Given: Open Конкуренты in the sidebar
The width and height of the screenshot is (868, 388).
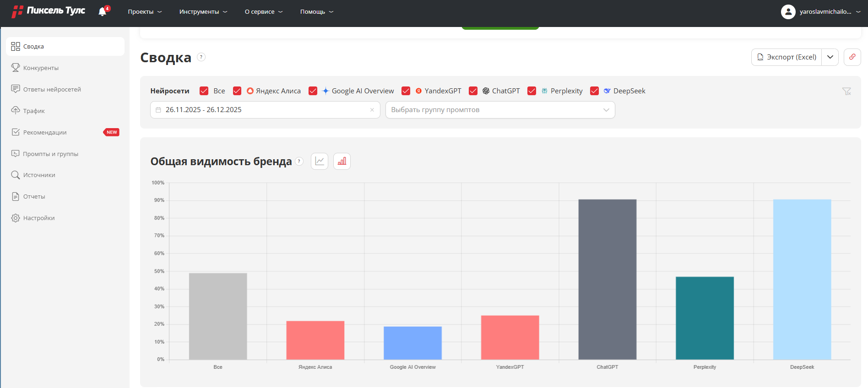Looking at the screenshot, I should (41, 68).
